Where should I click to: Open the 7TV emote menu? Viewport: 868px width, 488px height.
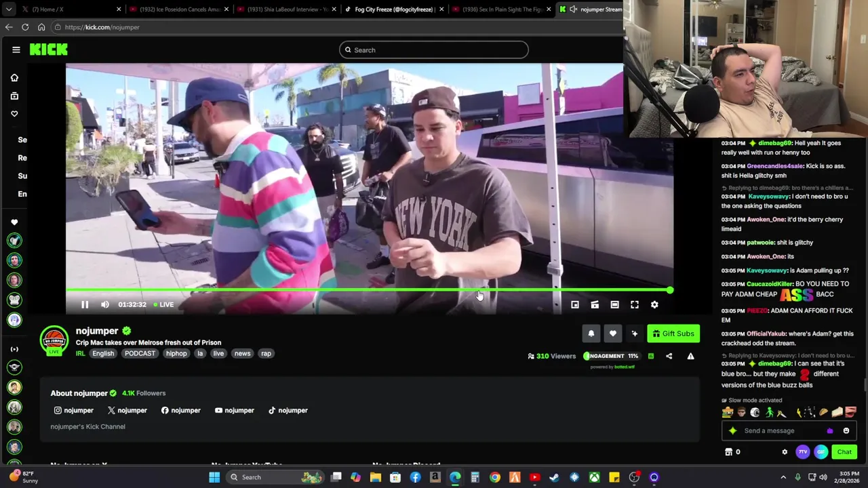(x=803, y=452)
